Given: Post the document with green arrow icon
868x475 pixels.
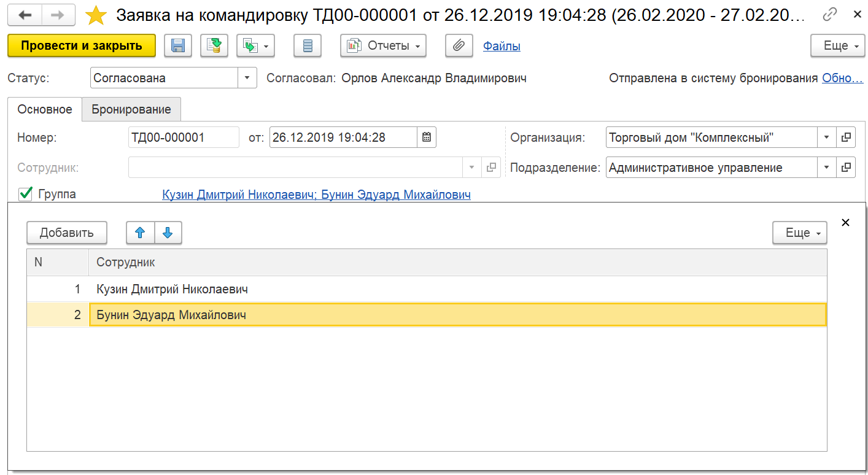Looking at the screenshot, I should (214, 45).
